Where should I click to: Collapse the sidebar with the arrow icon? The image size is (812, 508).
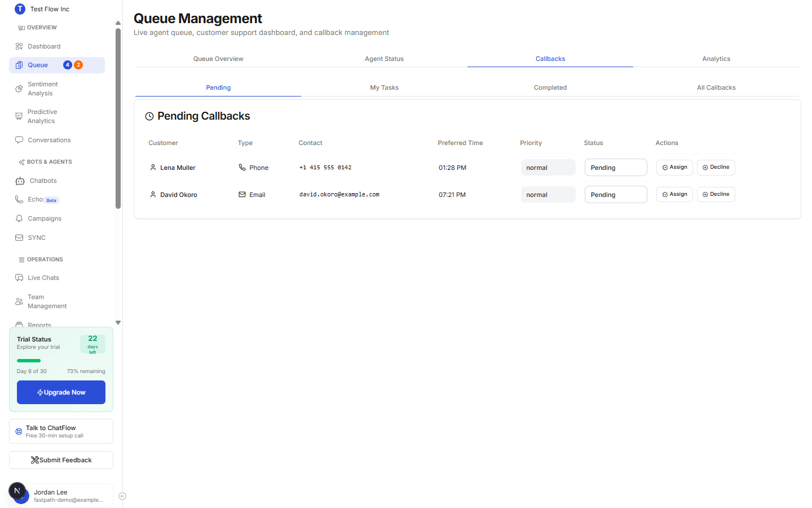pos(122,496)
